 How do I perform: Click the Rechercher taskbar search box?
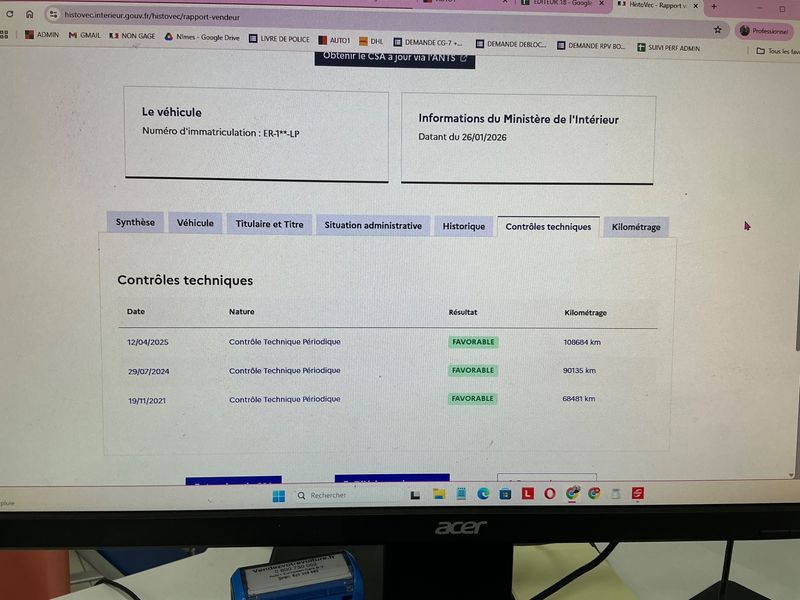click(x=347, y=495)
